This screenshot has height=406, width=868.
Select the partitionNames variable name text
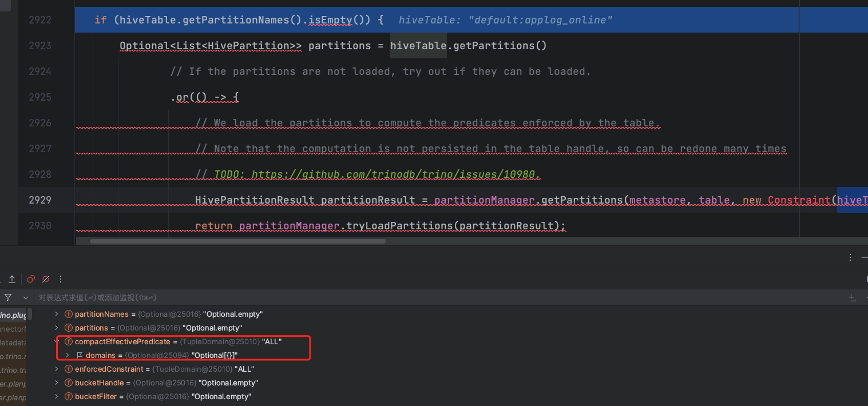click(x=101, y=314)
